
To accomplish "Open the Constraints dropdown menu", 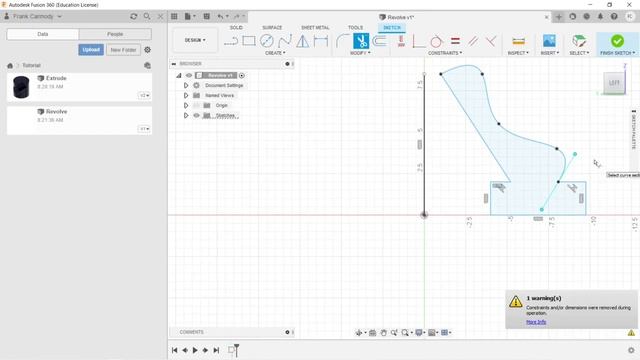I will 445,53.
